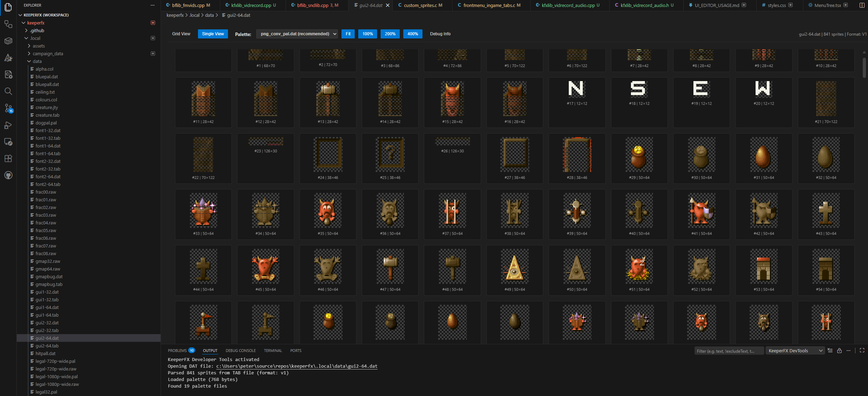
Task: Expand the campaign_data folder
Action: [48, 53]
